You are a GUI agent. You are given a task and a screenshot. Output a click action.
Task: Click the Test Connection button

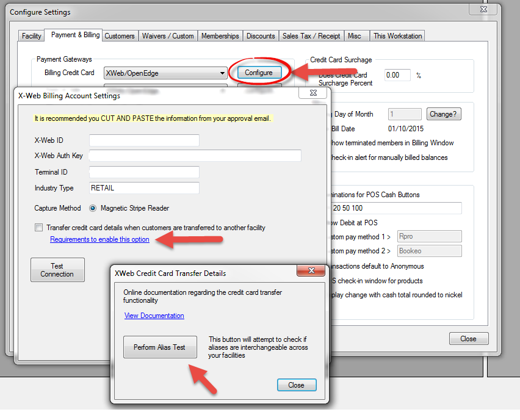pos(57,270)
